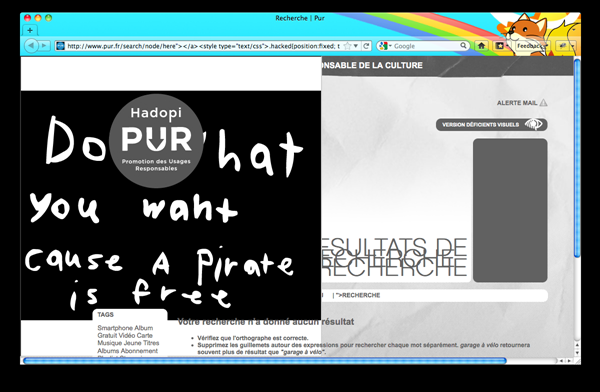
Task: Click the search magnifier icon
Action: 463,46
